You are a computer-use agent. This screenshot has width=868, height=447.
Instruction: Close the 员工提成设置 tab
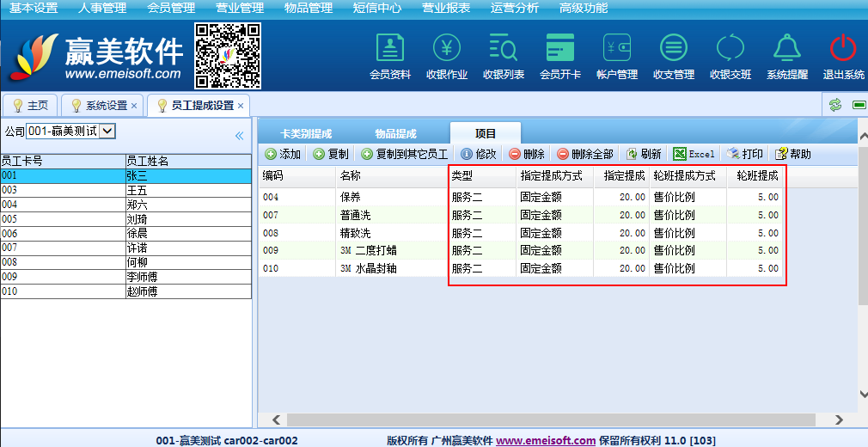click(241, 106)
